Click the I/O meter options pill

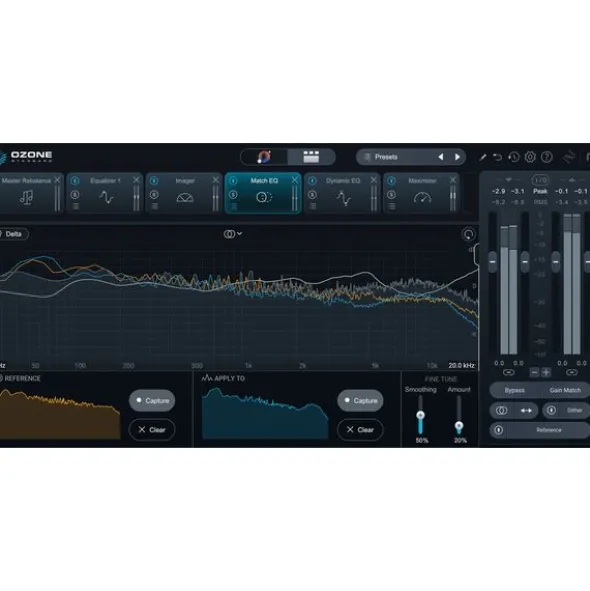pos(540,180)
